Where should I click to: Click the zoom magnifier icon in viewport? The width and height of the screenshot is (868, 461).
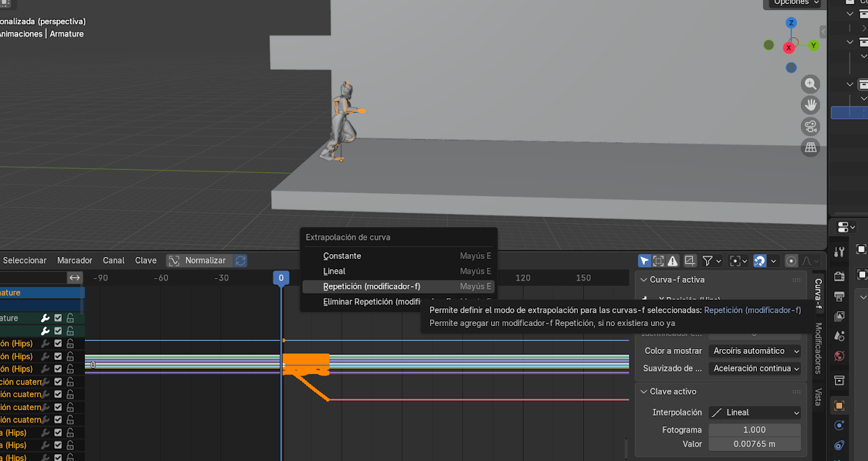pos(810,84)
